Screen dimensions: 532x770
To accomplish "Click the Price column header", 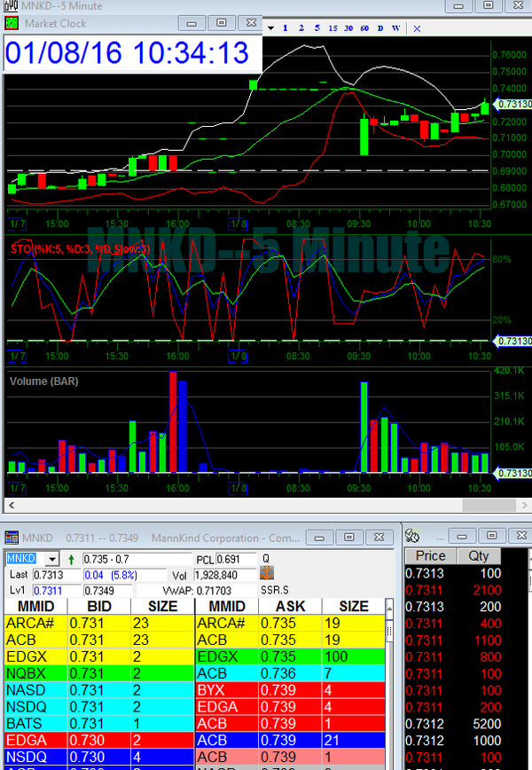I will (430, 556).
